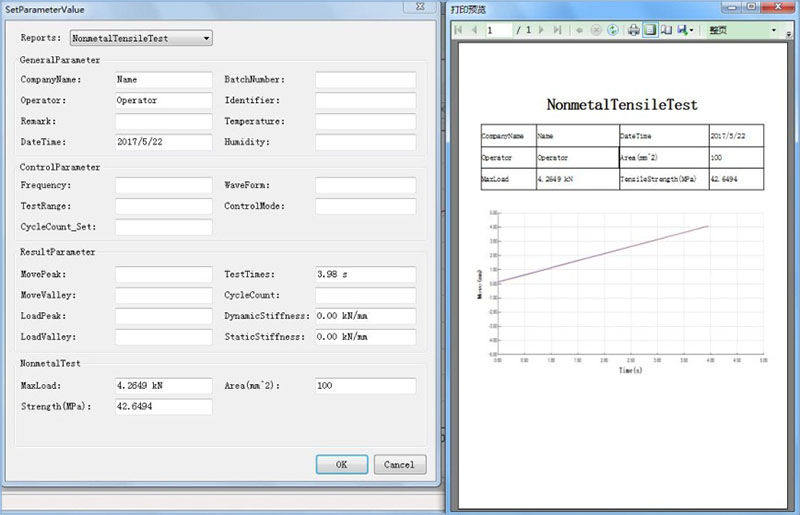Go to next page in preview toolbar
The height and width of the screenshot is (515, 800).
(x=542, y=30)
